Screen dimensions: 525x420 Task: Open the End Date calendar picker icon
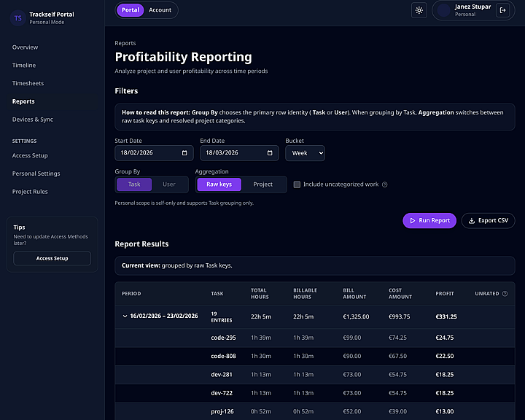pyautogui.click(x=270, y=152)
